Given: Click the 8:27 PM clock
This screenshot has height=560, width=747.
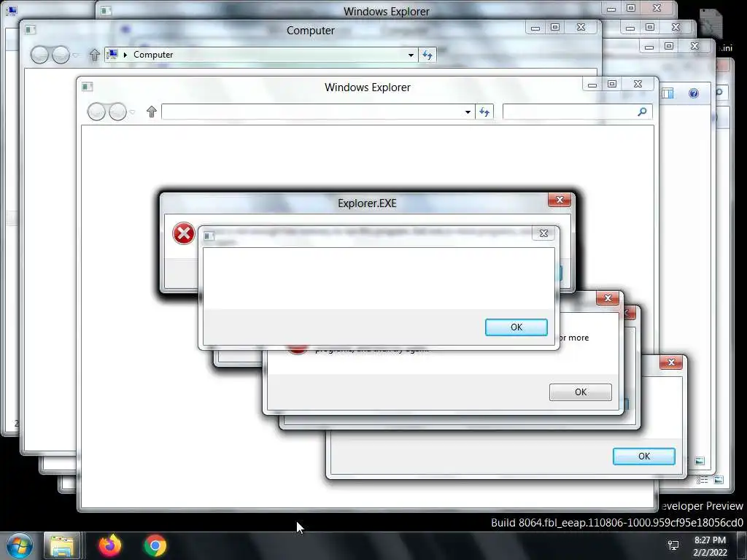Looking at the screenshot, I should [710, 540].
